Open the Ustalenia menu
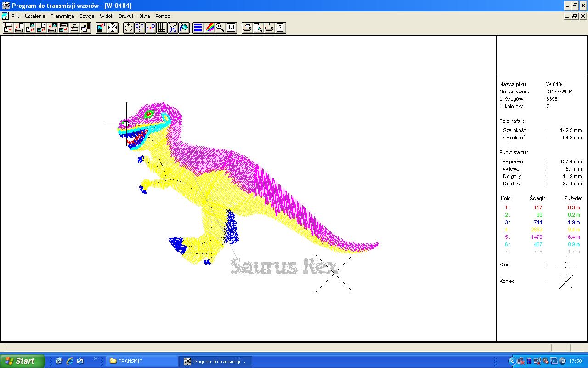 [x=35, y=16]
